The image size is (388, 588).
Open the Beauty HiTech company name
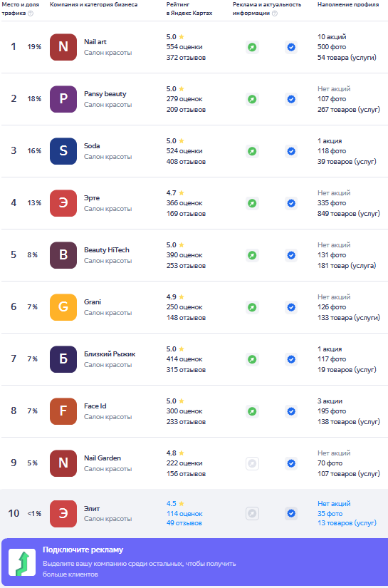coord(107,249)
